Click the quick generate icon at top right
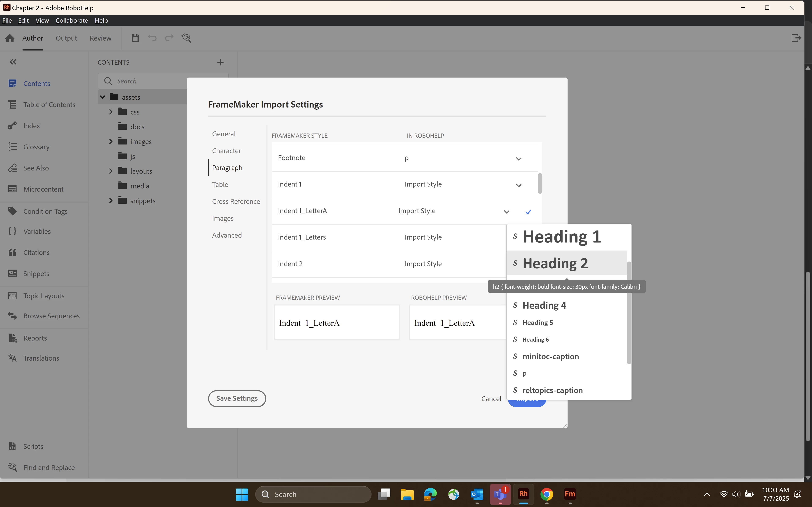812x507 pixels. pyautogui.click(x=796, y=38)
